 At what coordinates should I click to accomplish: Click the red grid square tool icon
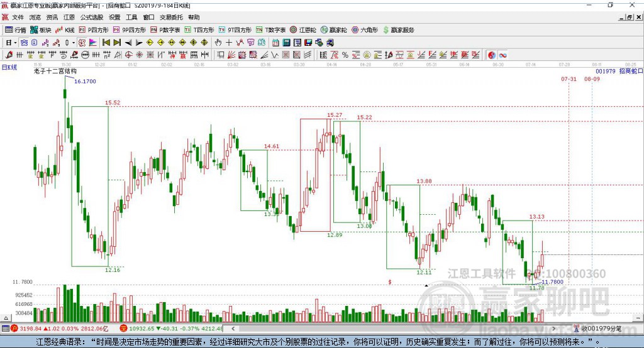286,55
